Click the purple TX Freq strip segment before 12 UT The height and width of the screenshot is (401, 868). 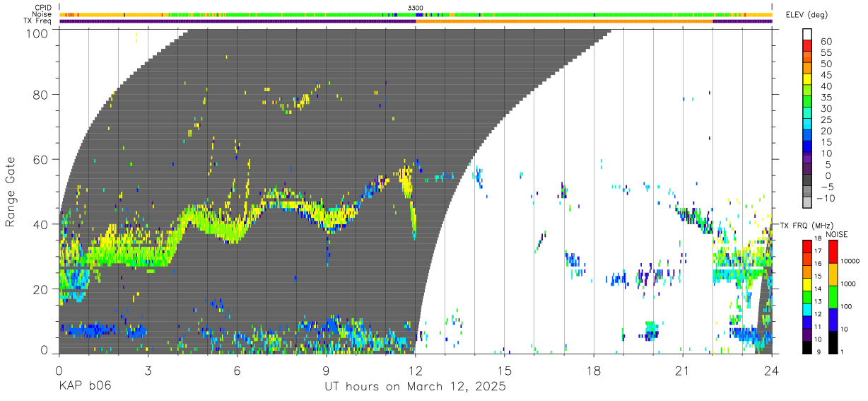tap(237, 21)
